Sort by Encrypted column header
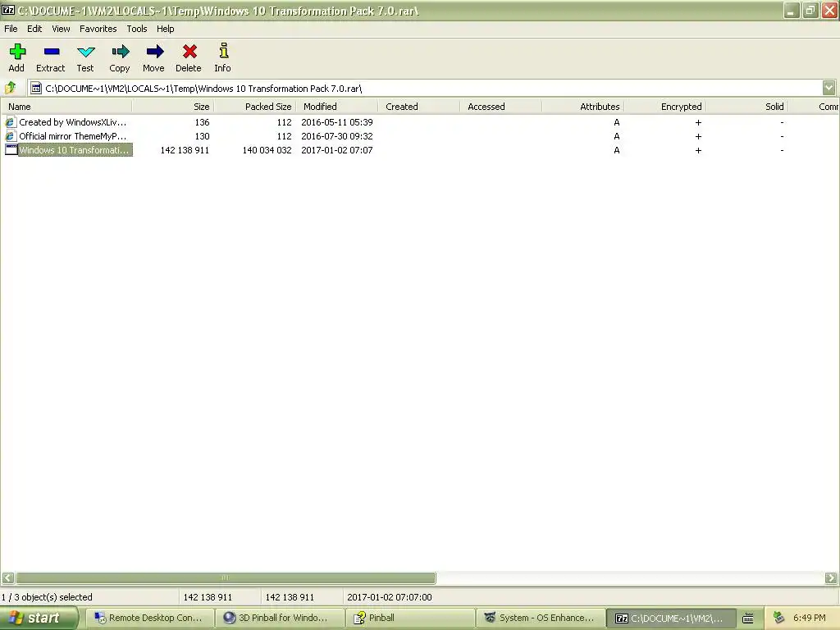The width and height of the screenshot is (840, 630). click(x=664, y=107)
